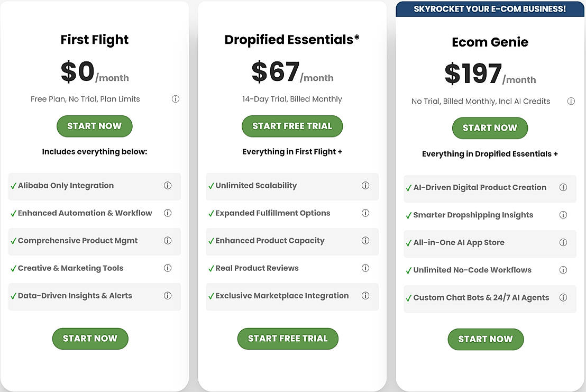Click info icon for Unlimited No-Code Workflows
The width and height of the screenshot is (586, 392).
[x=563, y=270]
